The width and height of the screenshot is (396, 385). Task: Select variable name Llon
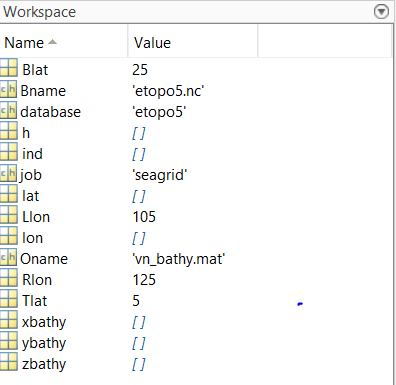[36, 217]
